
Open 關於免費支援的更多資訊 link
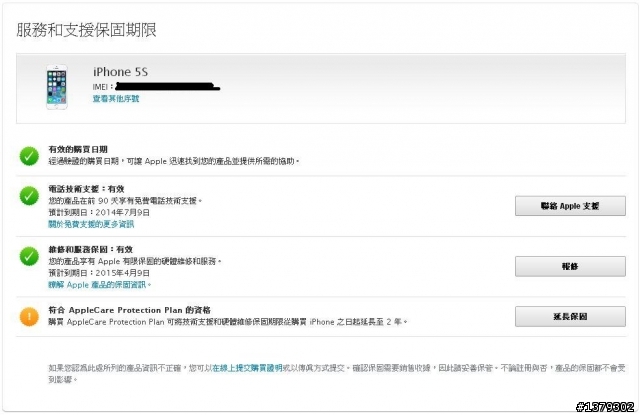click(91, 224)
